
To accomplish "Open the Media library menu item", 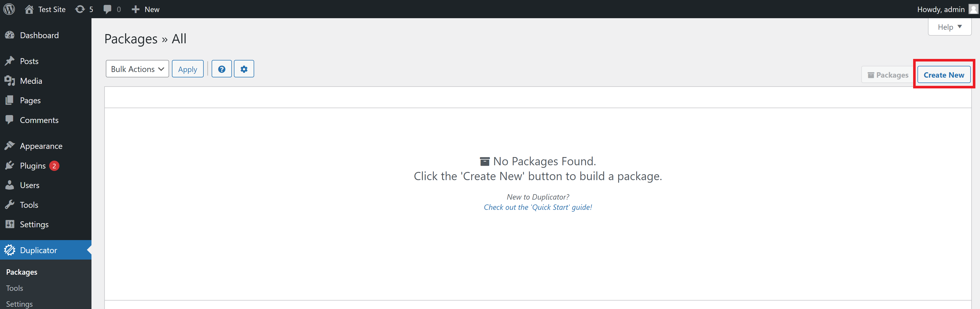I will [x=31, y=81].
